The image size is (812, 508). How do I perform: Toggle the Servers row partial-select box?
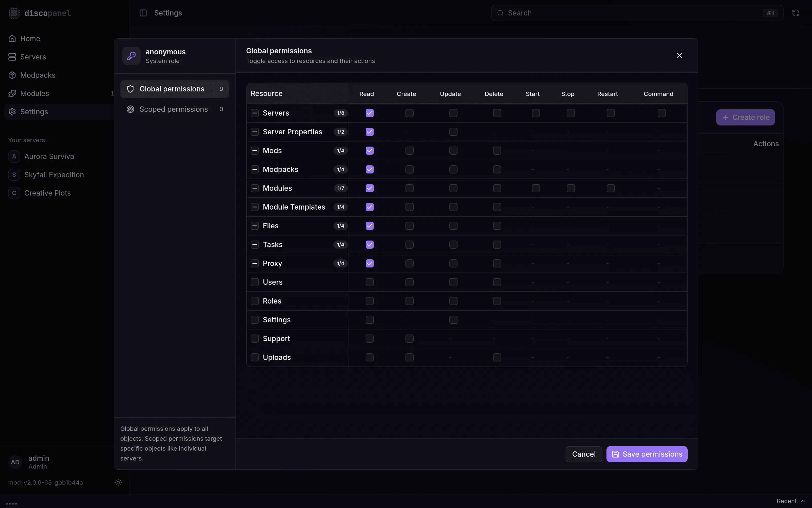[x=255, y=113]
